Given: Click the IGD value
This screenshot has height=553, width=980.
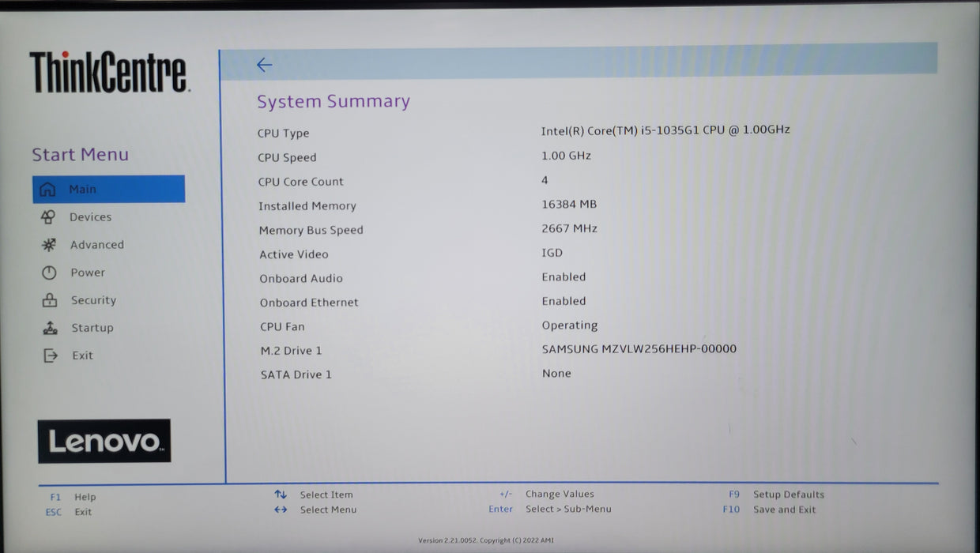Looking at the screenshot, I should click(552, 253).
